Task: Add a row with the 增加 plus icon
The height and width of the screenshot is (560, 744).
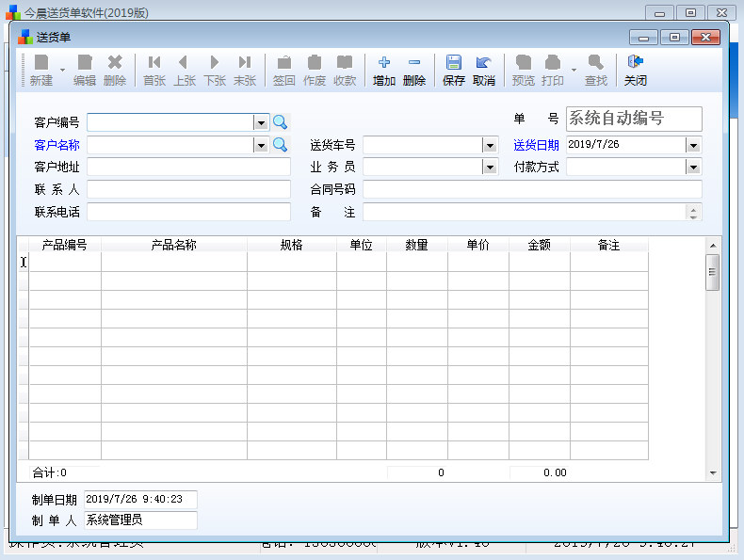Action: click(384, 71)
